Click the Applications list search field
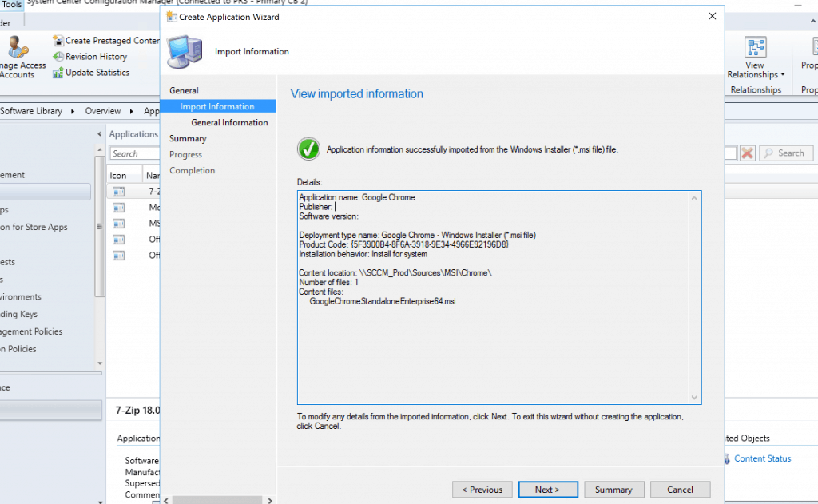Image resolution: width=818 pixels, height=504 pixels. coord(134,153)
